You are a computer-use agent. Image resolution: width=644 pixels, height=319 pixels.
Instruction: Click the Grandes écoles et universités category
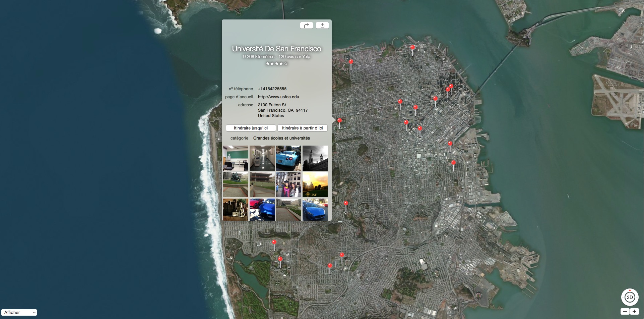pos(281,138)
